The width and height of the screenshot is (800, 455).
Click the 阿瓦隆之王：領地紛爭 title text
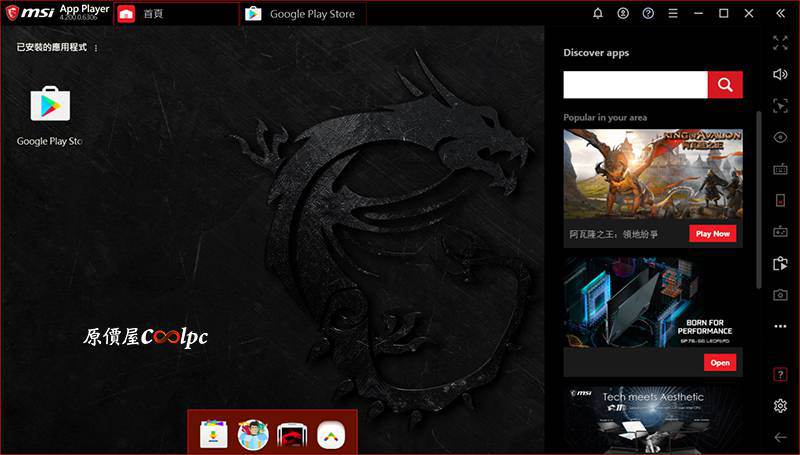pos(613,234)
